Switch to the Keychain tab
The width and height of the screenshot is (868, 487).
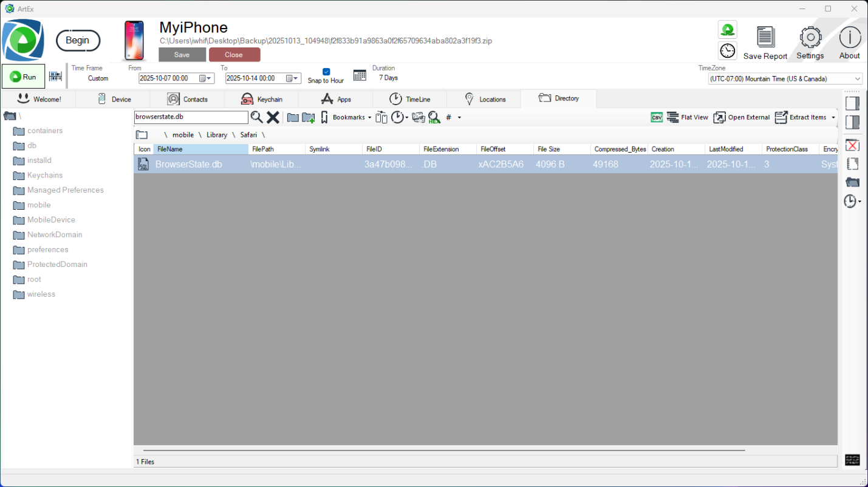[262, 99]
